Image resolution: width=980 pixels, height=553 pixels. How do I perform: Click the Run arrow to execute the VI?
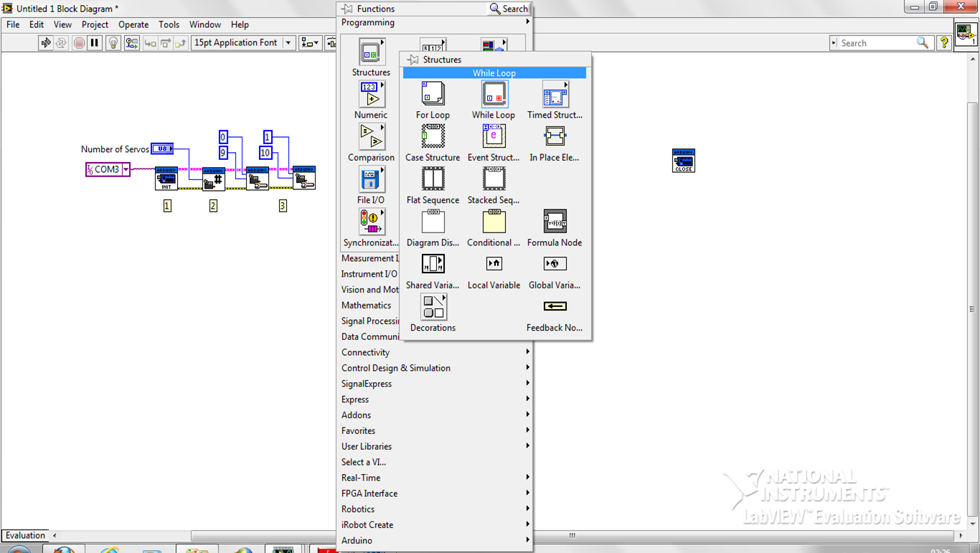point(44,42)
